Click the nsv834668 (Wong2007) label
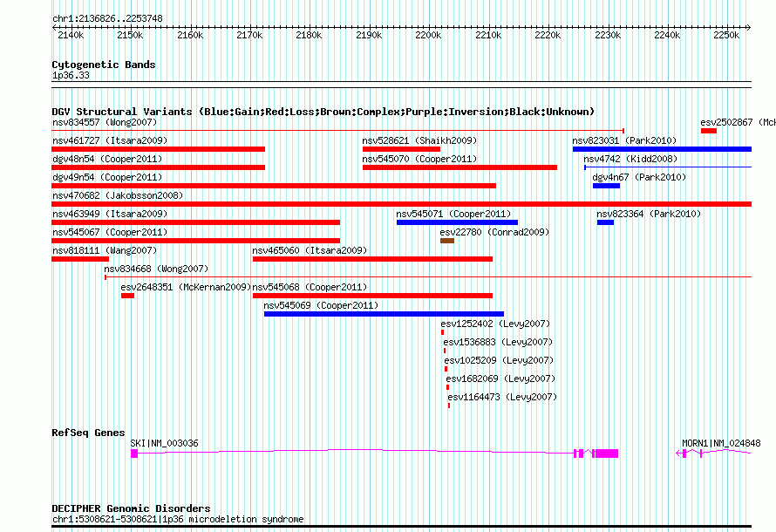 click(x=156, y=269)
